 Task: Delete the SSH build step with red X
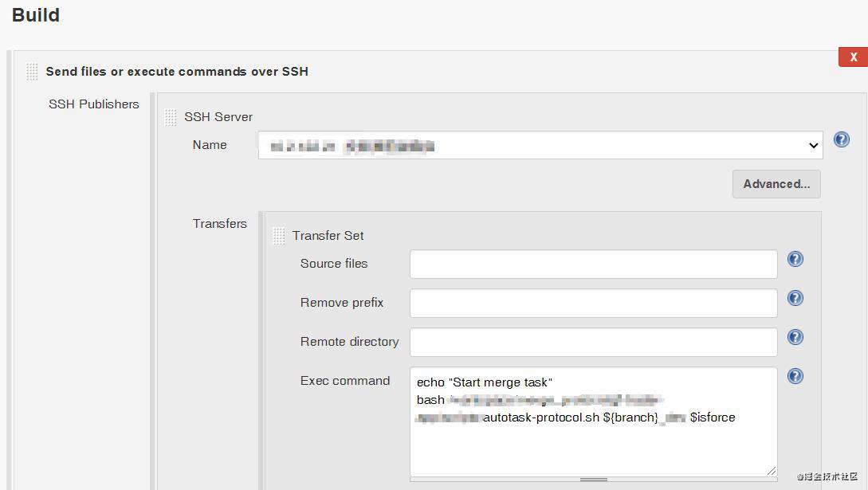point(853,57)
